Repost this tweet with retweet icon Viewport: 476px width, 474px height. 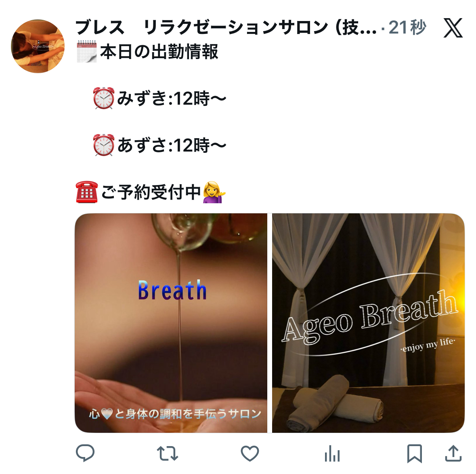(167, 453)
